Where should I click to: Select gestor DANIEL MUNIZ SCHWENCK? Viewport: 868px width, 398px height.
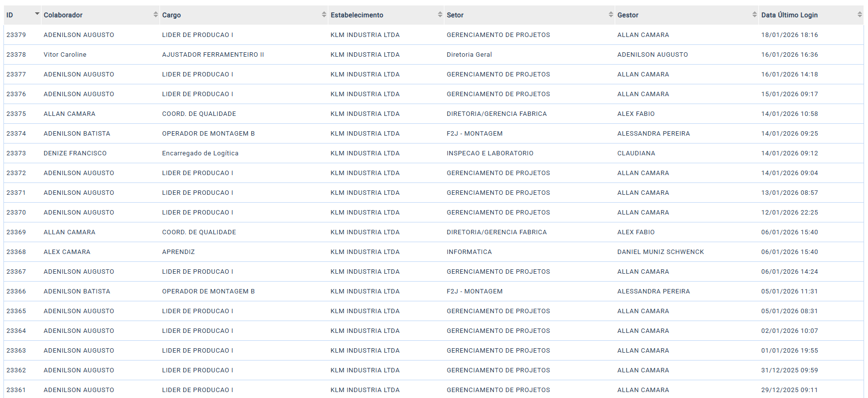tap(660, 252)
